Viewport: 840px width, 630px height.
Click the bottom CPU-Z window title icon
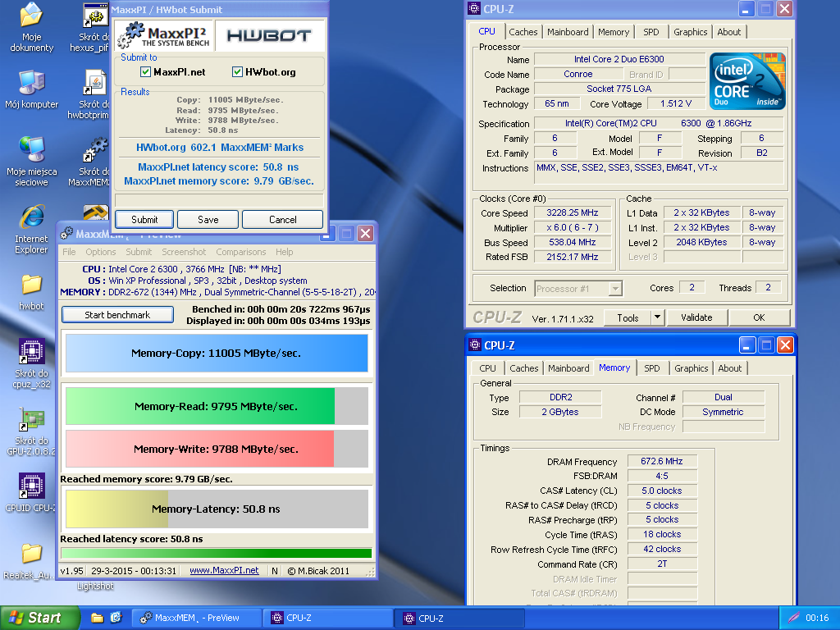pos(475,345)
